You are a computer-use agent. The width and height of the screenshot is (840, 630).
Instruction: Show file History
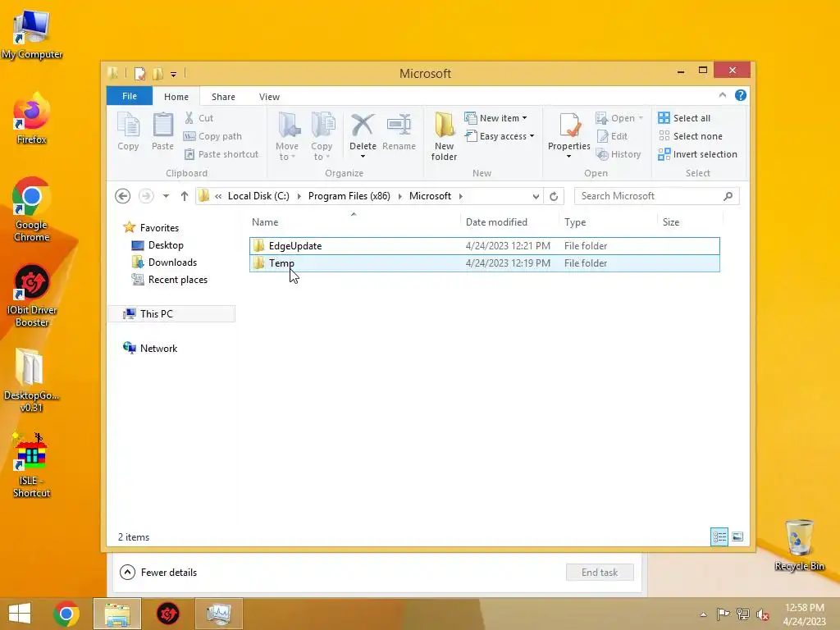(619, 154)
